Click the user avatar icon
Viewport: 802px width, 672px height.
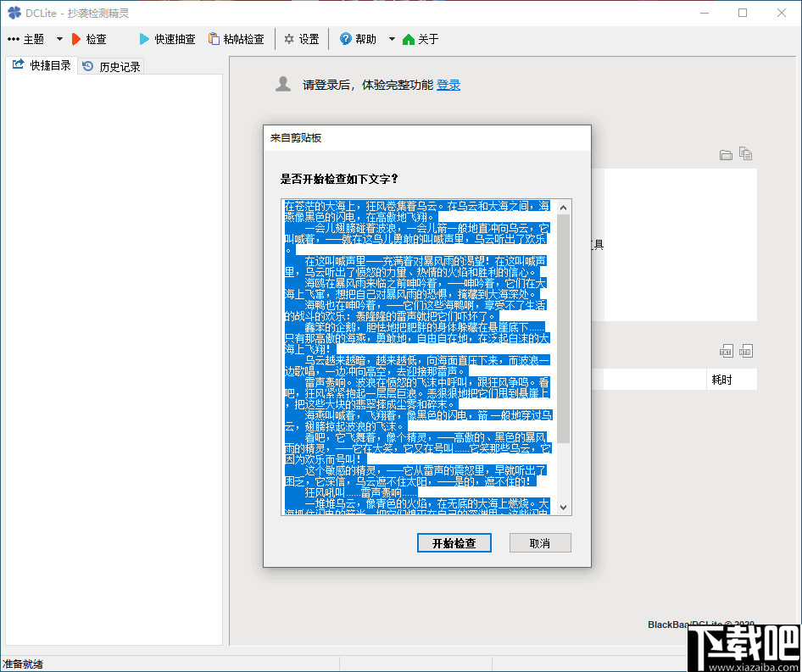tap(283, 85)
